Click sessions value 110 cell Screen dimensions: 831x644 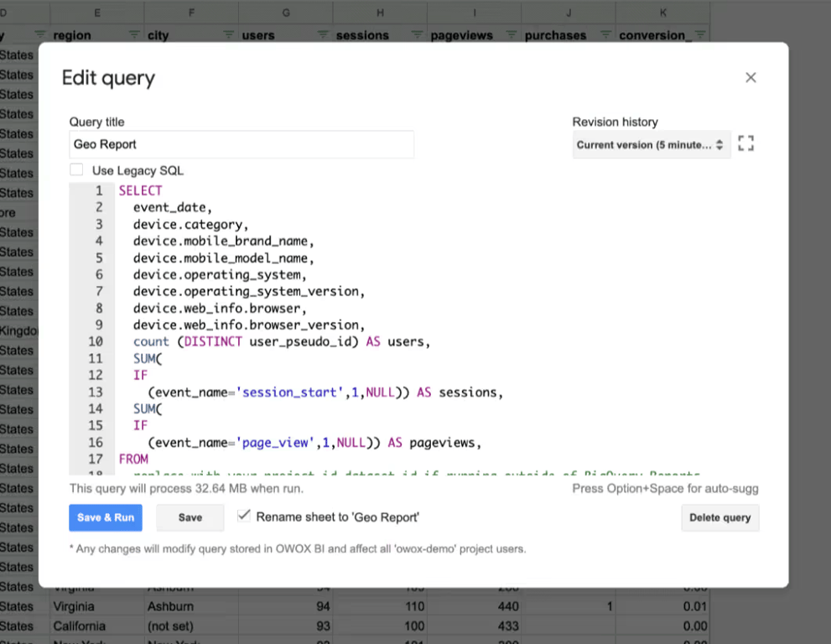pyautogui.click(x=380, y=606)
